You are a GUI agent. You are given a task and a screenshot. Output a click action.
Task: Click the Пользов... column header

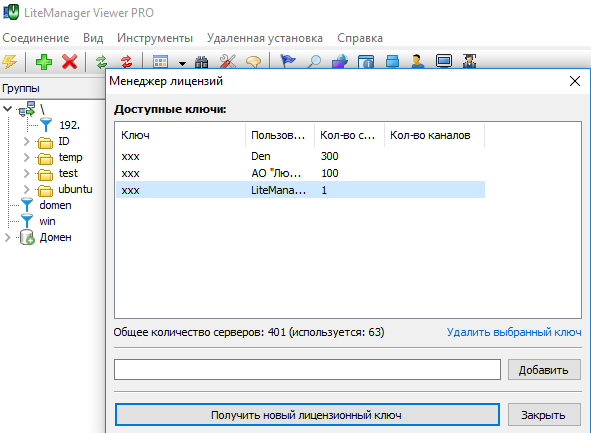pyautogui.click(x=280, y=135)
